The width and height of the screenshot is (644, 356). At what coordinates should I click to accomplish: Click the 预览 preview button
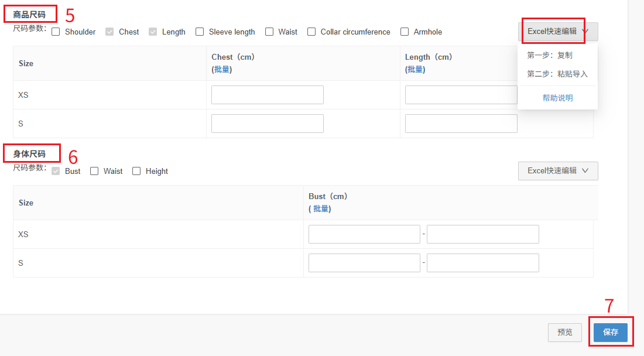(x=564, y=332)
